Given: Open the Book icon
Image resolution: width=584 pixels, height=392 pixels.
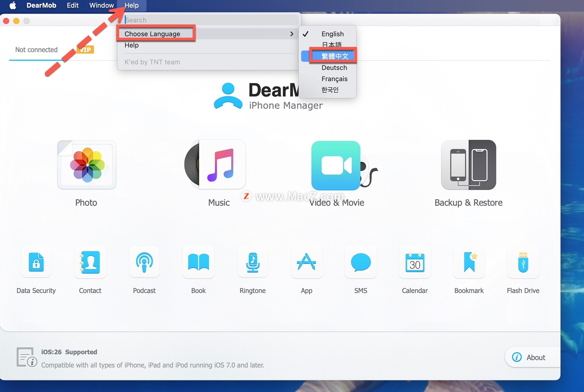Looking at the screenshot, I should point(198,262).
